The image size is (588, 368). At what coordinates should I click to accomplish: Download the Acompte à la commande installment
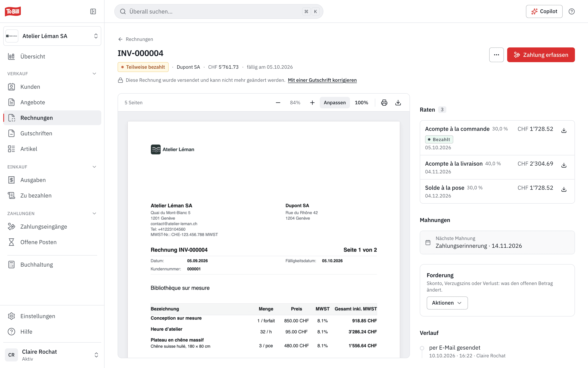[x=564, y=130]
